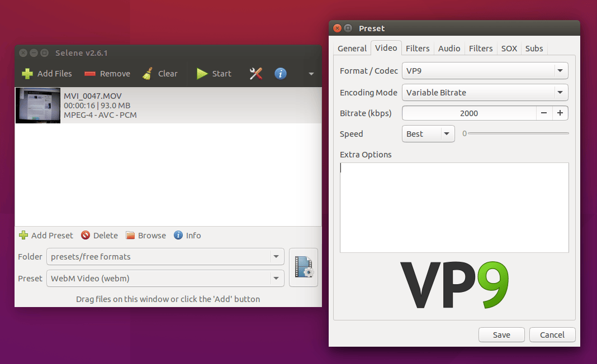597x364 pixels.
Task: Click the green play Start icon
Action: 202,73
